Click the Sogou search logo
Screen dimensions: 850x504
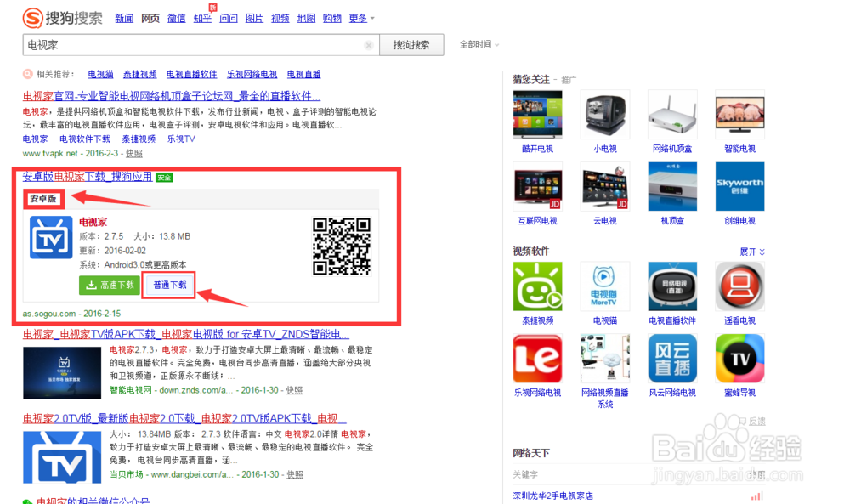[62, 18]
